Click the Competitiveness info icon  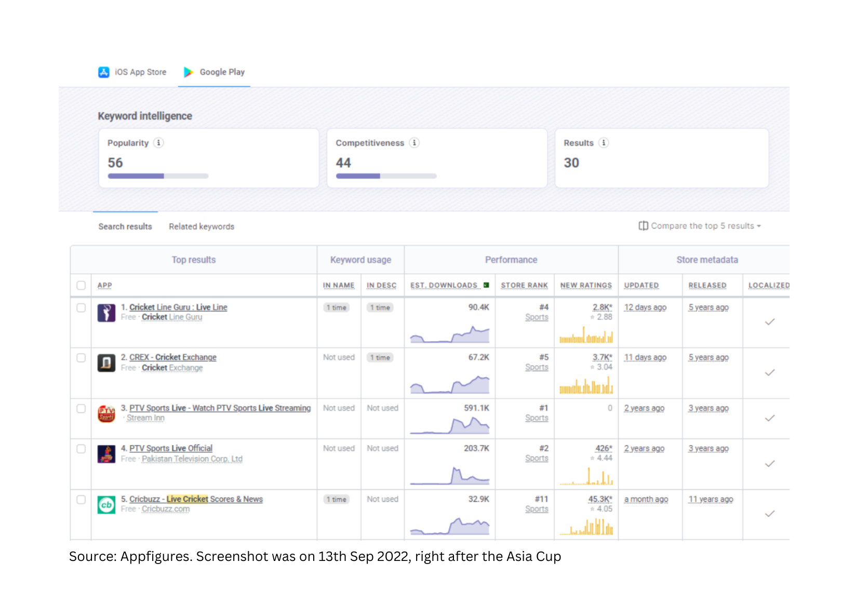pos(414,143)
